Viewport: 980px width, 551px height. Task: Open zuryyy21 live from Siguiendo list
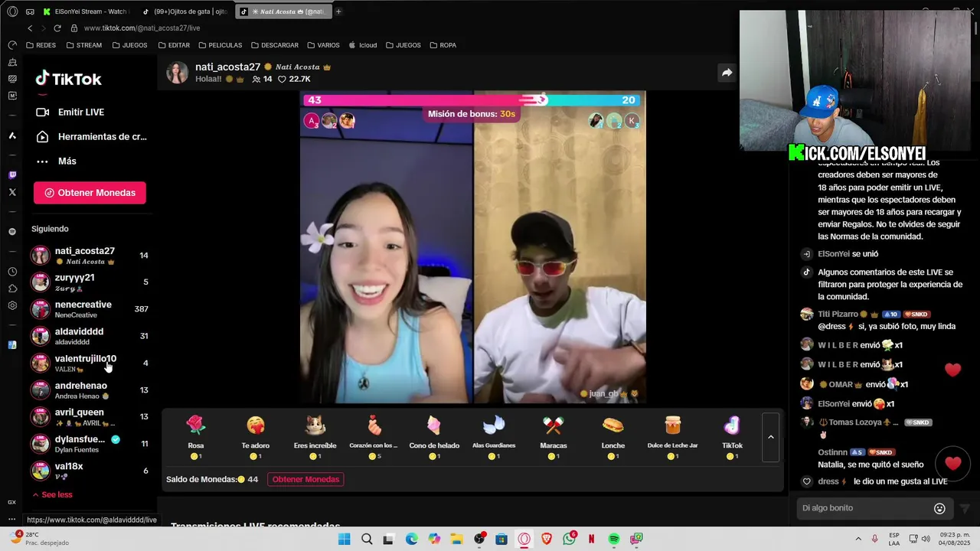click(90, 282)
